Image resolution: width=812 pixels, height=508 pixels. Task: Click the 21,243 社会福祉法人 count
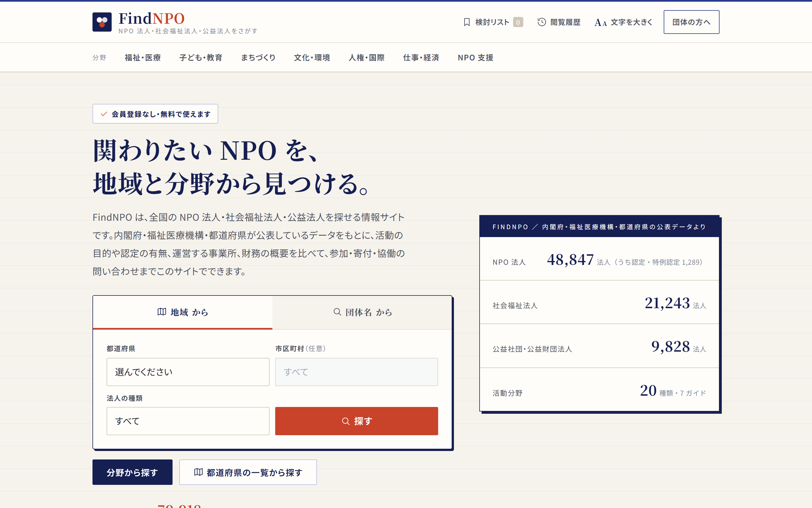[x=667, y=303]
